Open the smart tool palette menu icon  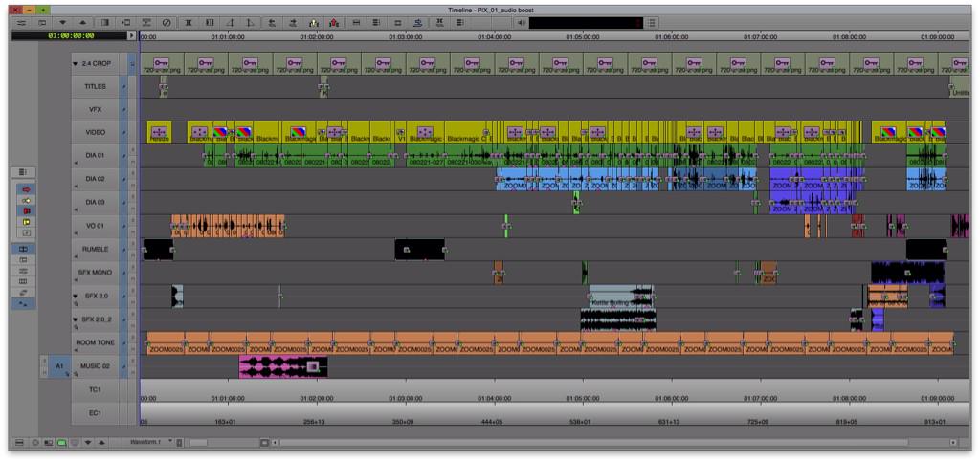click(23, 171)
